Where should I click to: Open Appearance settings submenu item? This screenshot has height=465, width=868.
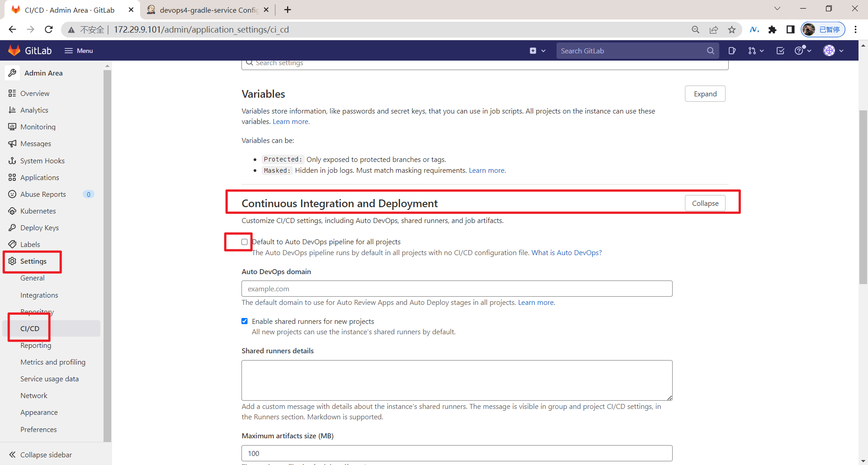(39, 412)
